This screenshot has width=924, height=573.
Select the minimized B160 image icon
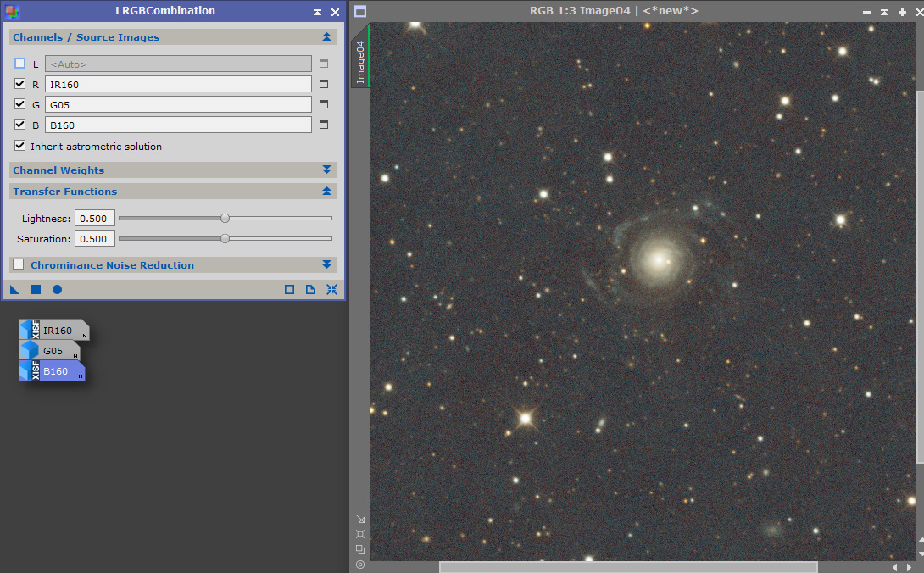(52, 370)
